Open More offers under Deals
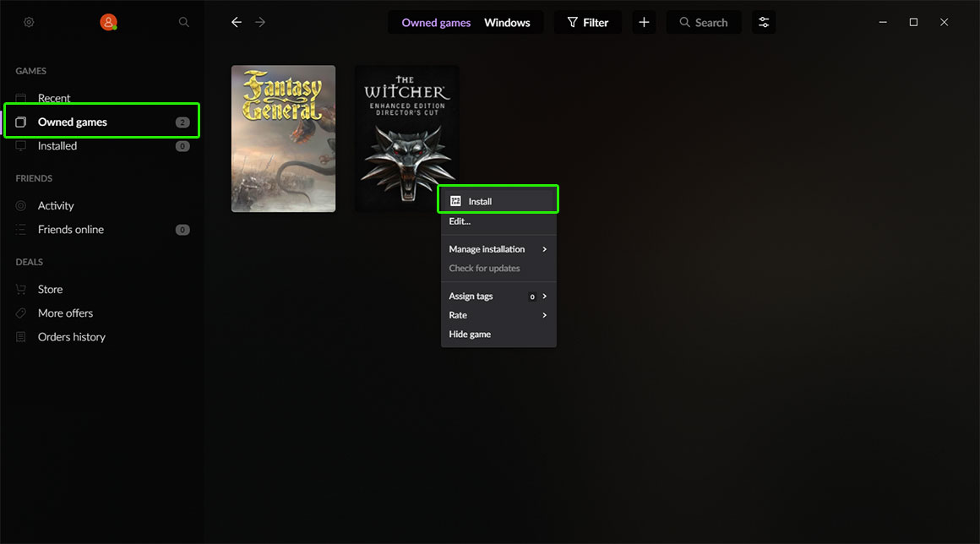The image size is (980, 544). 65,313
